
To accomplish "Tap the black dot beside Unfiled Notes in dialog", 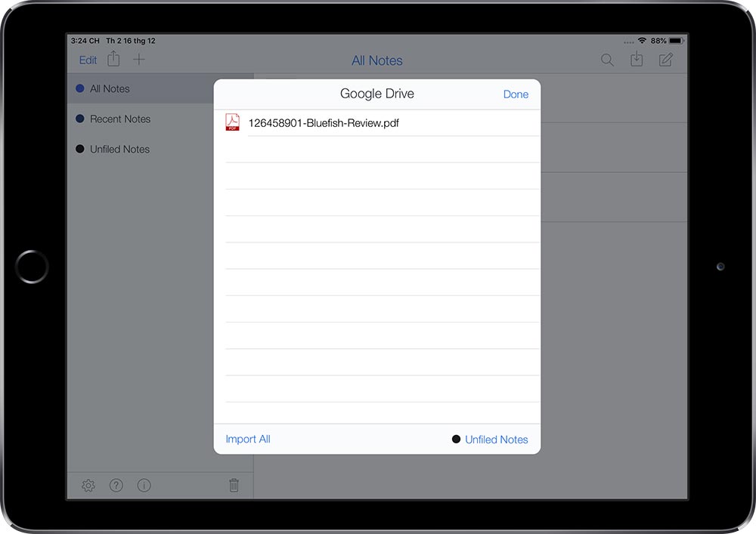I will [456, 439].
